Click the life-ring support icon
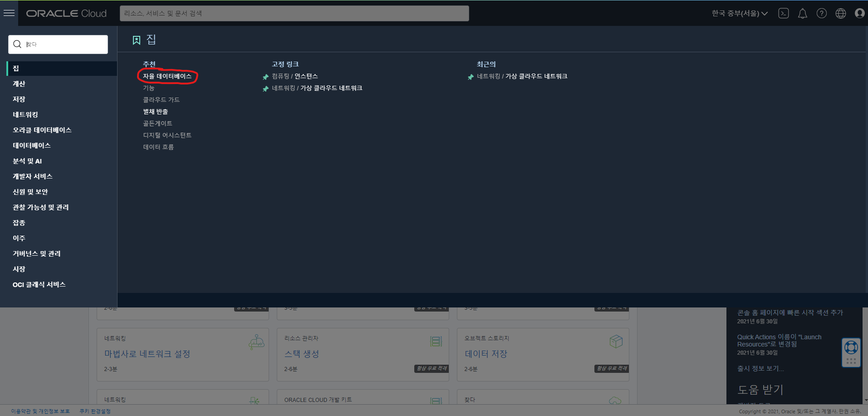The width and height of the screenshot is (868, 416). tap(851, 348)
